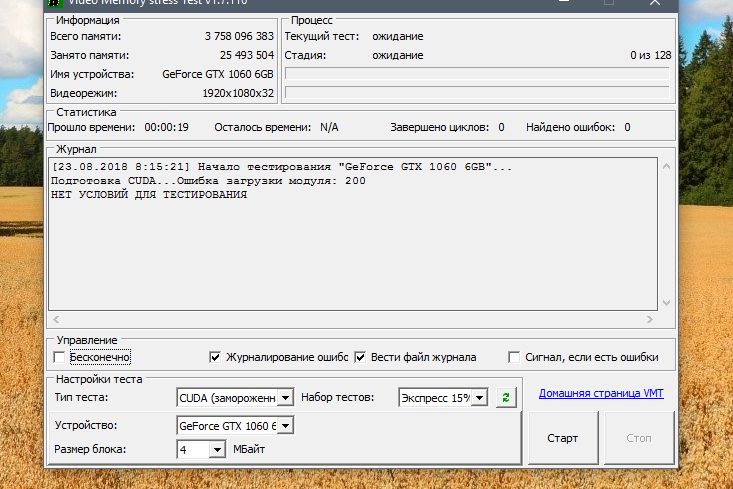Click the stage counter '0 из 128'
The image size is (733, 489).
pyautogui.click(x=650, y=55)
